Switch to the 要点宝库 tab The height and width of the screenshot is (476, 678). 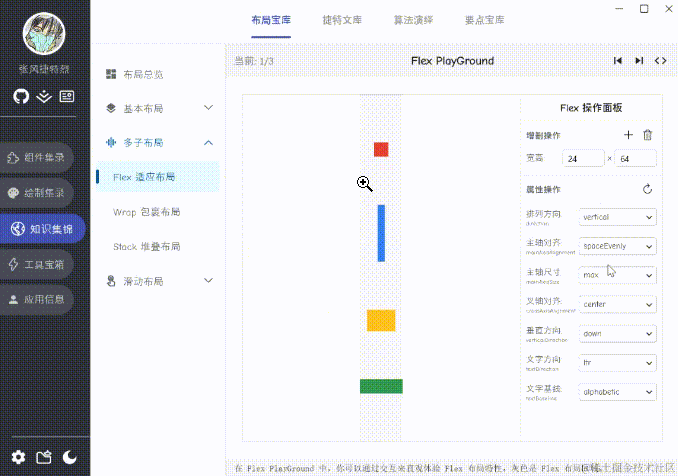484,20
